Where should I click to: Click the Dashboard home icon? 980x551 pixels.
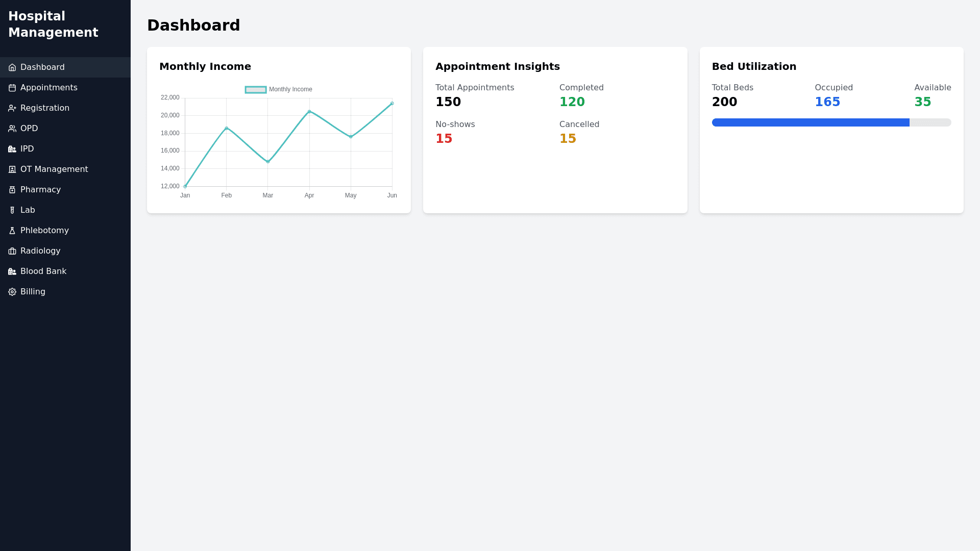(x=12, y=67)
